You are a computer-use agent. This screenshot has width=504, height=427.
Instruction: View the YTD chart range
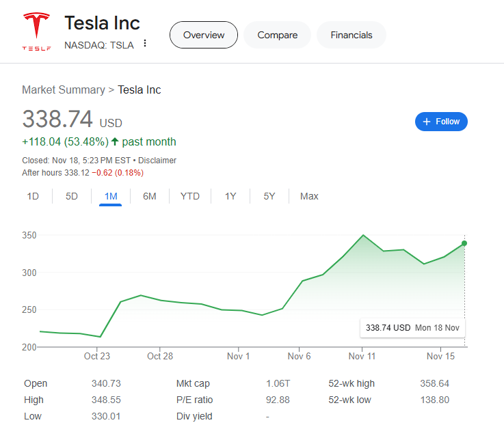(190, 196)
